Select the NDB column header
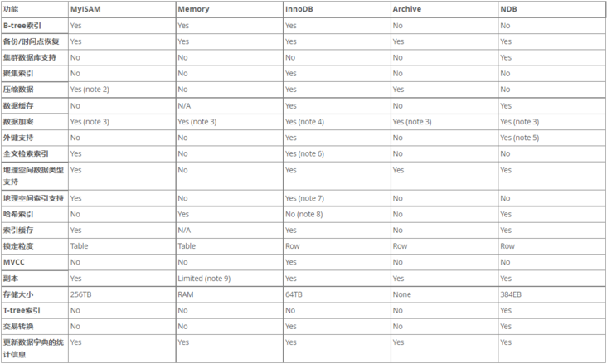The width and height of the screenshot is (607, 364). click(x=508, y=8)
